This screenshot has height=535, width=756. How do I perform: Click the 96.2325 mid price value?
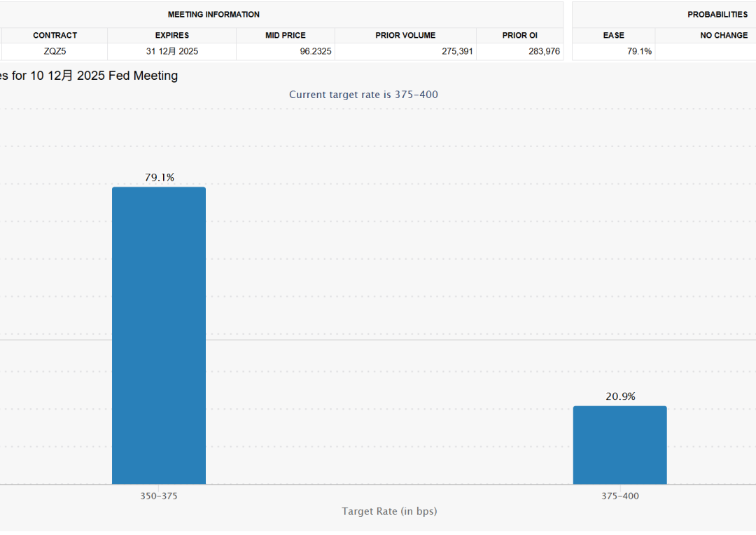click(x=316, y=51)
